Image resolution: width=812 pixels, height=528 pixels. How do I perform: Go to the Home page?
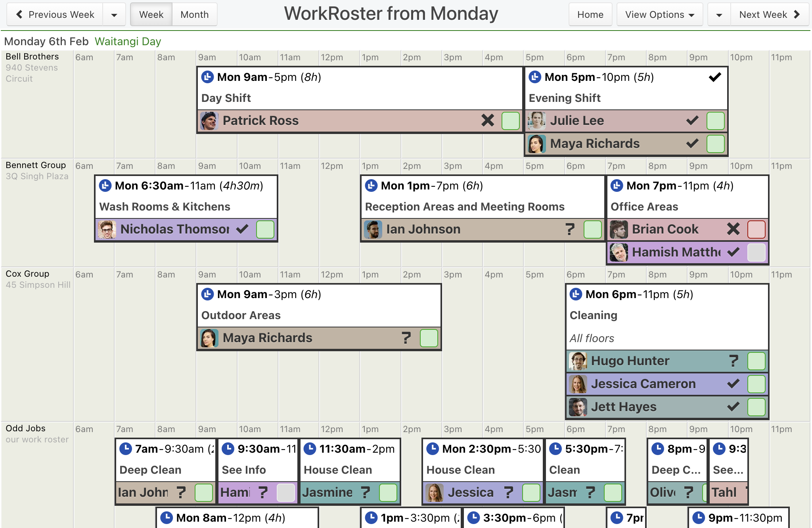pyautogui.click(x=590, y=15)
